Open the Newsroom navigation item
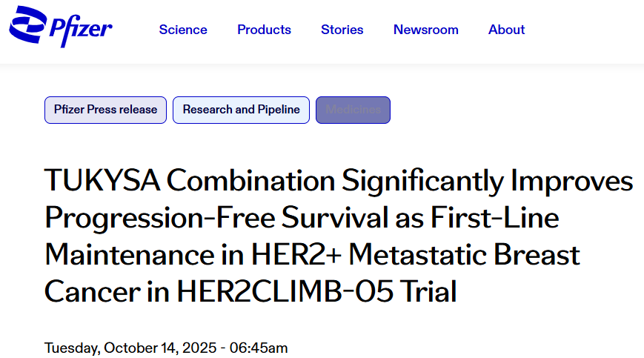The image size is (644, 358). [425, 30]
